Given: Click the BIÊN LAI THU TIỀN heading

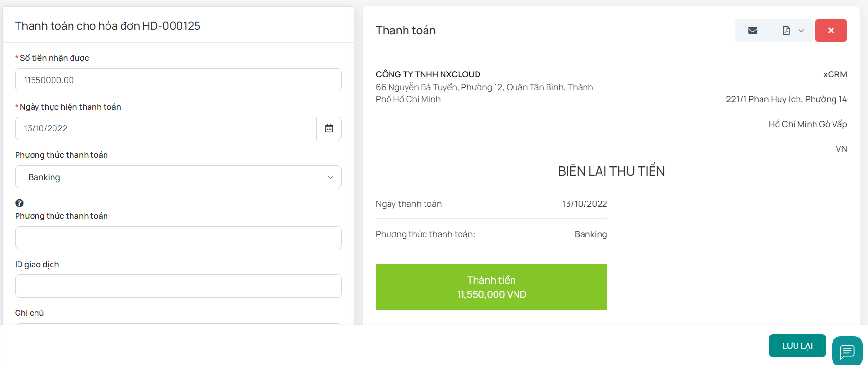Looking at the screenshot, I should [x=611, y=171].
